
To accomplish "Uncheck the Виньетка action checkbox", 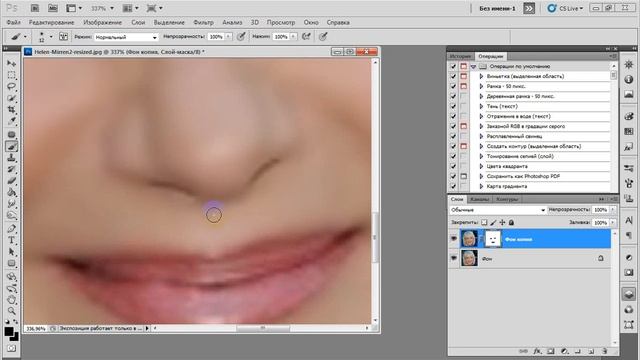I will [x=453, y=76].
